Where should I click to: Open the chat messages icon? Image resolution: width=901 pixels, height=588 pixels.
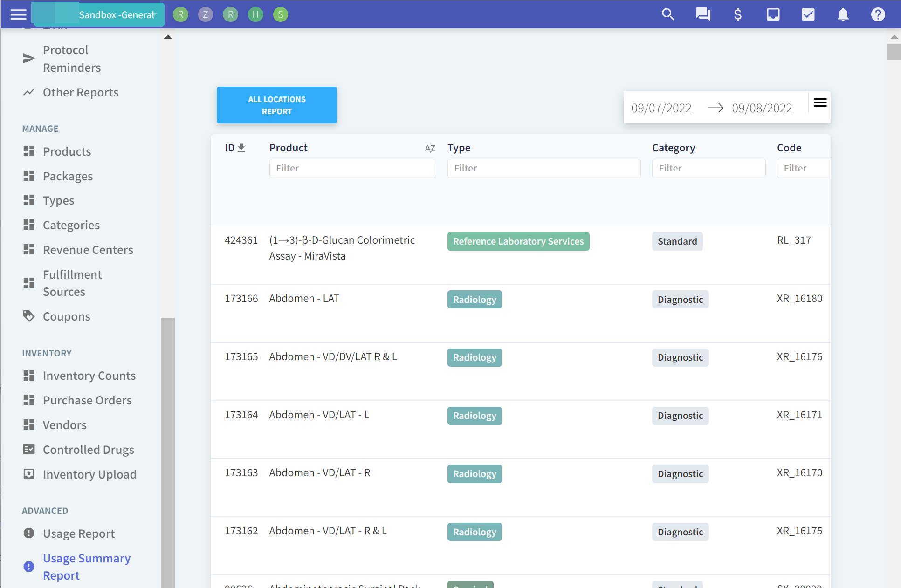(703, 14)
